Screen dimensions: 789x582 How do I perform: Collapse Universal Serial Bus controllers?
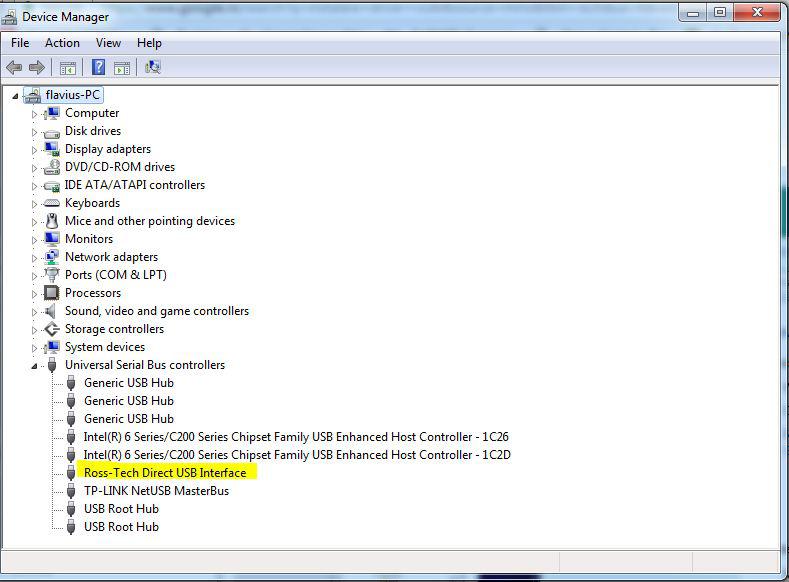tap(34, 366)
